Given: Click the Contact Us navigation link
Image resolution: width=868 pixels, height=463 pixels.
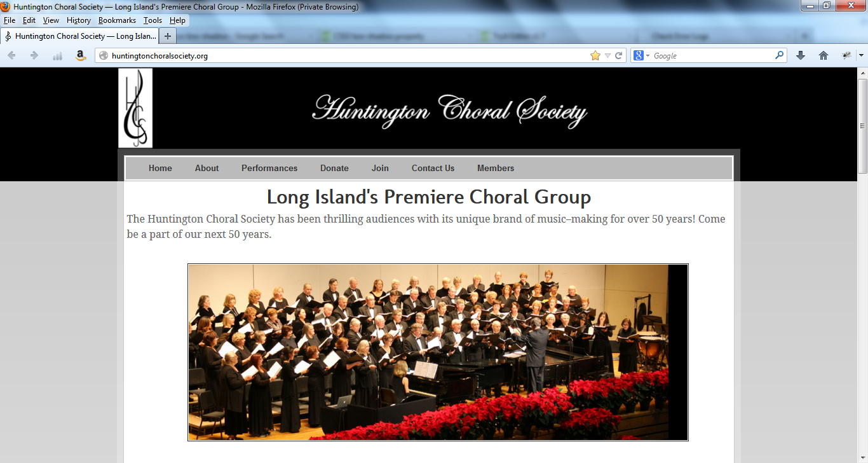Looking at the screenshot, I should point(433,168).
